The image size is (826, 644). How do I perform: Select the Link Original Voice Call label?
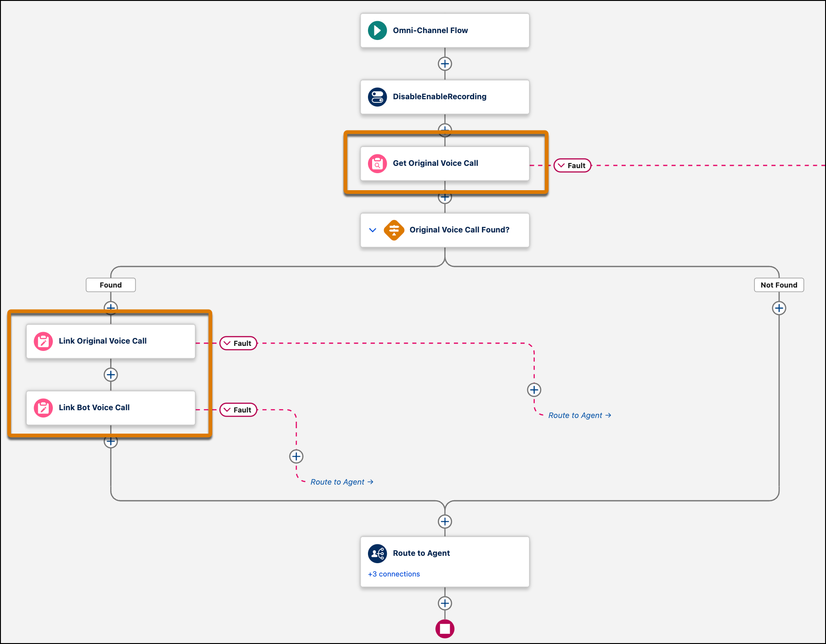[102, 341]
